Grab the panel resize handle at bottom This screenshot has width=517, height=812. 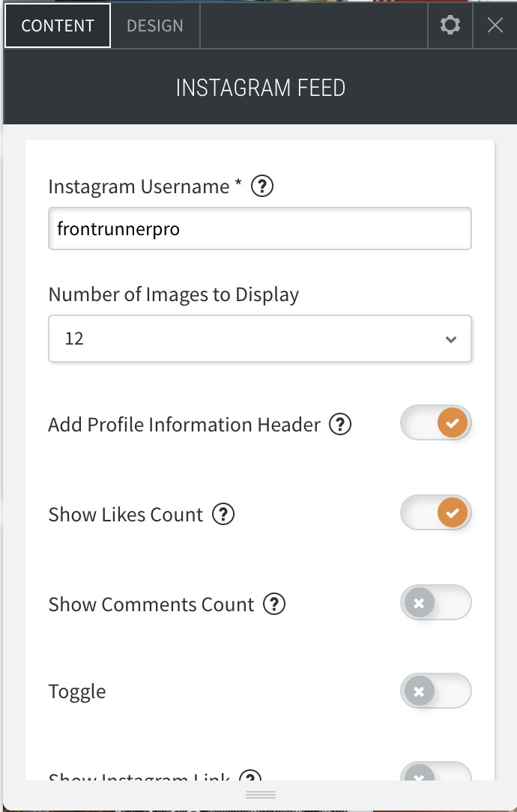pyautogui.click(x=261, y=794)
